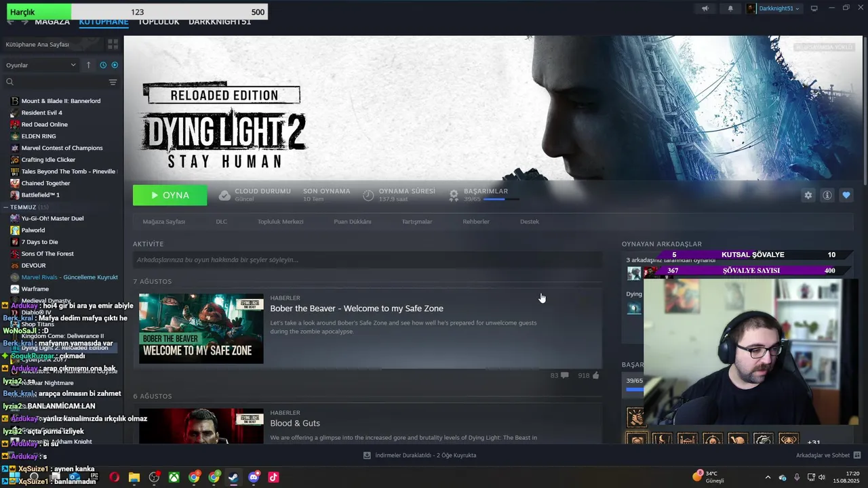Open File Explorer from taskbar
The height and width of the screenshot is (488, 868).
pyautogui.click(x=134, y=477)
